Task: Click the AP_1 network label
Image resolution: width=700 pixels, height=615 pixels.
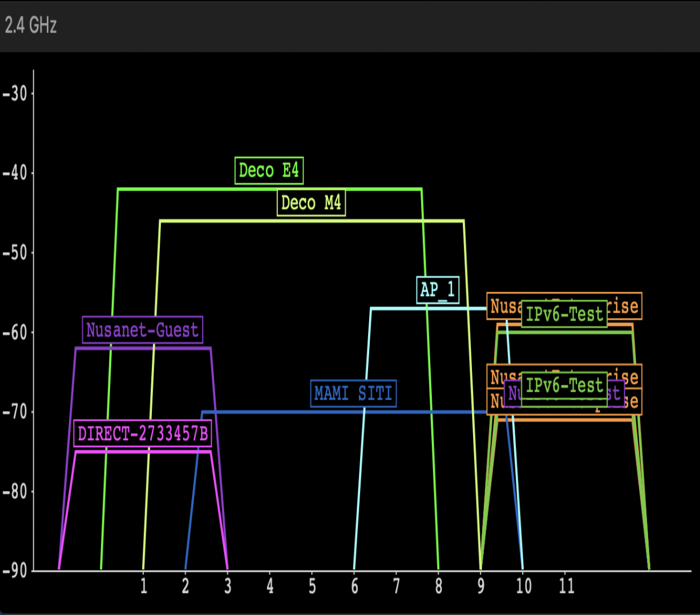Action: coord(438,290)
